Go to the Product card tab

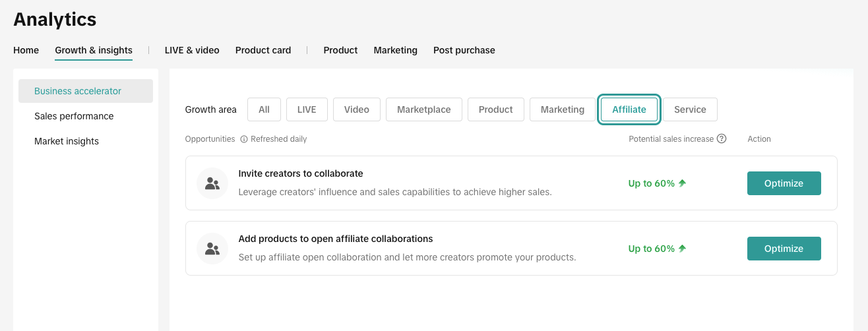point(263,50)
